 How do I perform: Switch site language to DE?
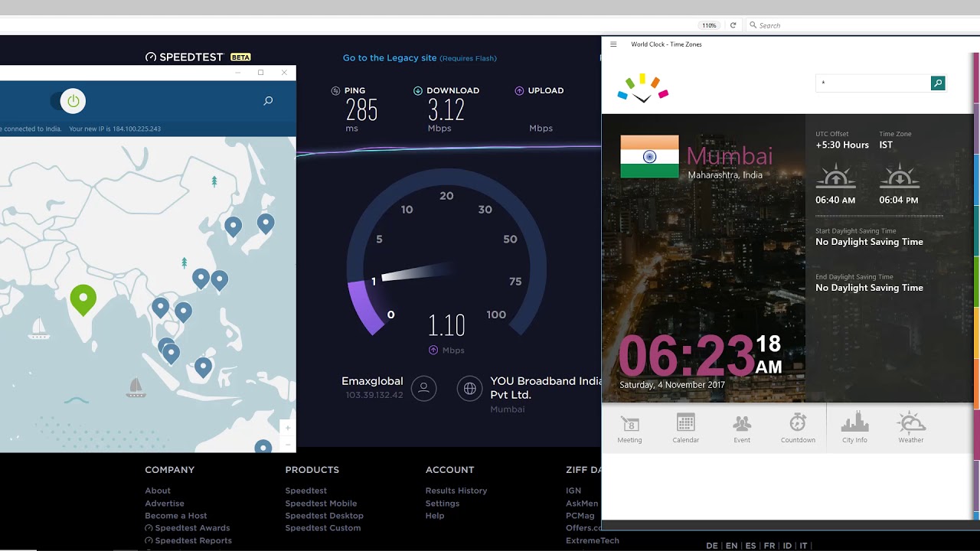point(712,546)
